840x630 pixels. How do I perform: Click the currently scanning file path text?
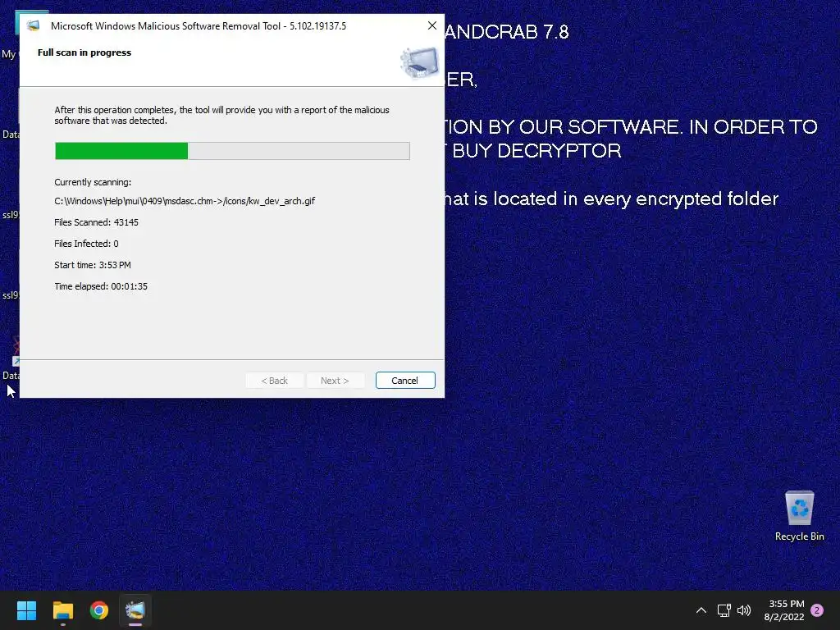pyautogui.click(x=185, y=201)
